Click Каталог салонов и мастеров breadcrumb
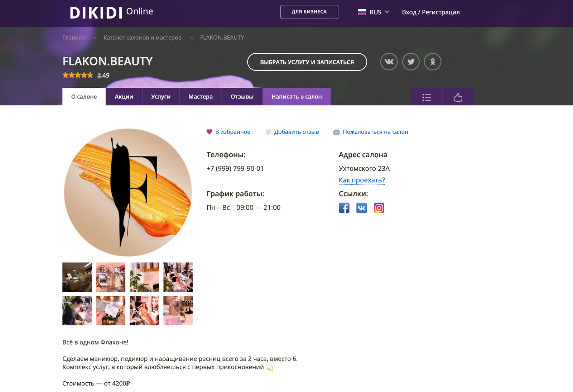573x392 pixels. [x=143, y=38]
